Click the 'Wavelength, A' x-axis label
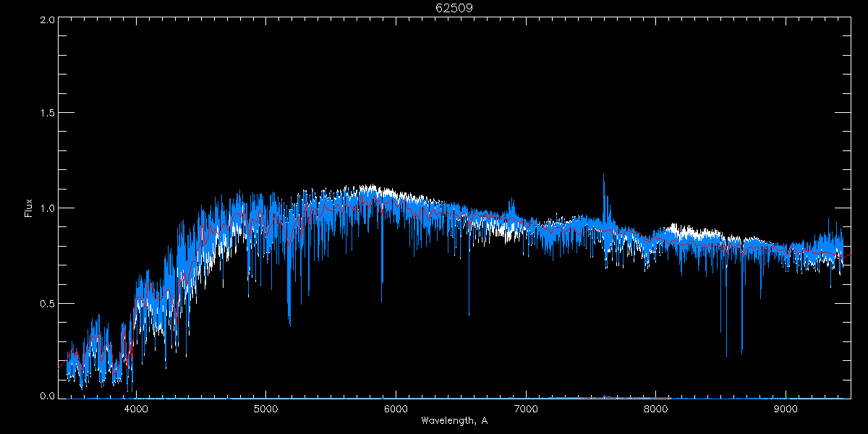Screen dimensions: 868x434 (x=454, y=420)
